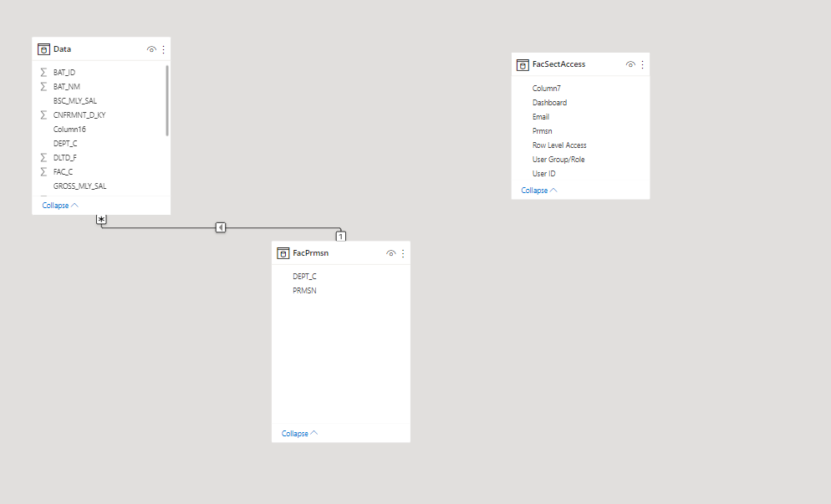Select relationship filter direction arrow
Image resolution: width=831 pixels, height=504 pixels.
click(x=221, y=227)
